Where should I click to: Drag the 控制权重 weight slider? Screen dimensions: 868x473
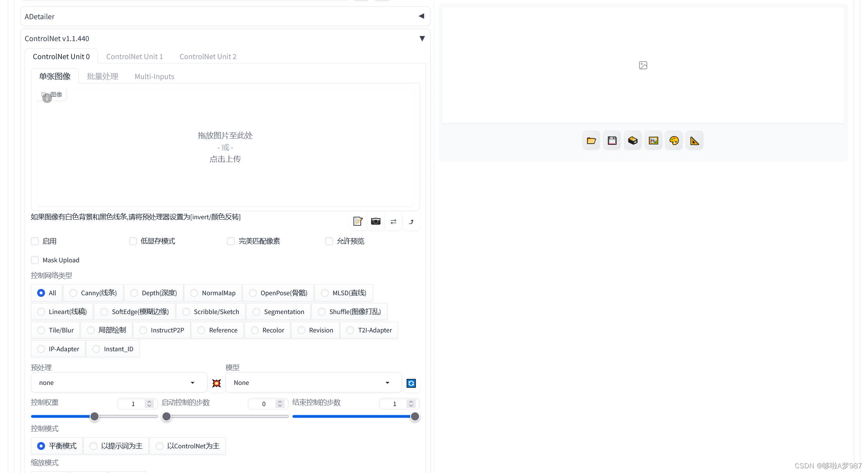[95, 416]
